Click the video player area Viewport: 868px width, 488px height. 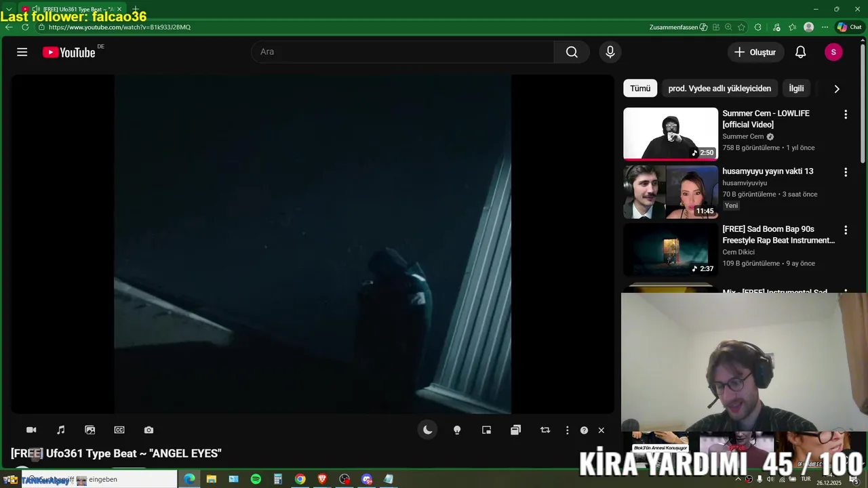(312, 244)
